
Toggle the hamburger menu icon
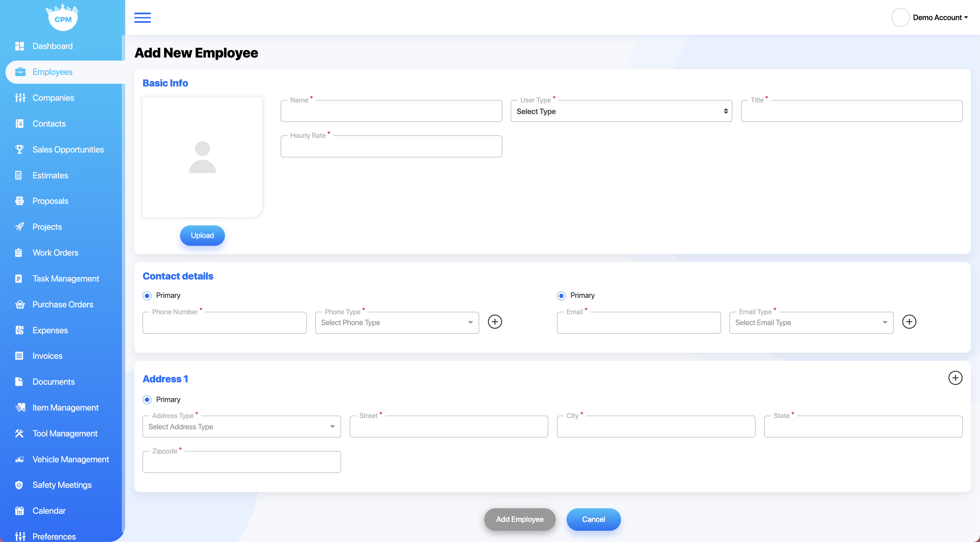click(142, 17)
